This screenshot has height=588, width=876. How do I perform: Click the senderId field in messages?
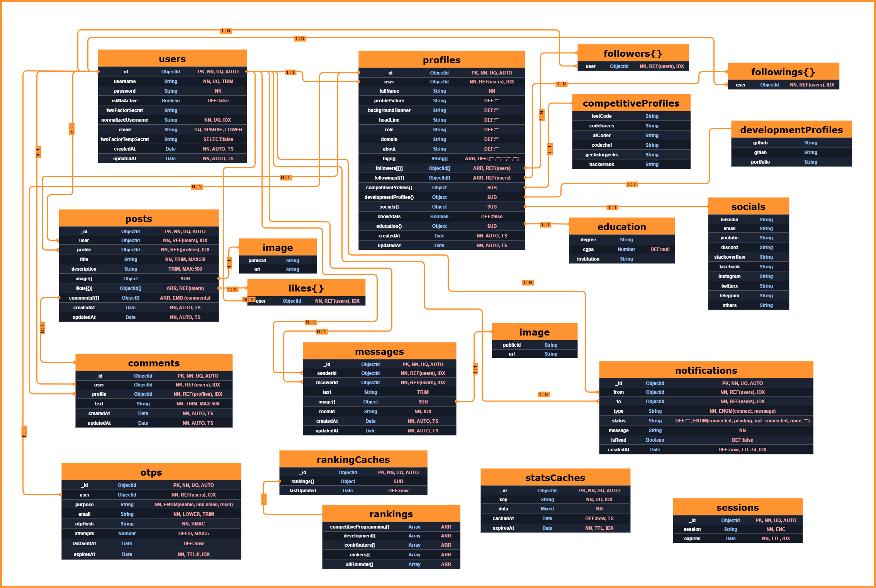coord(379,373)
